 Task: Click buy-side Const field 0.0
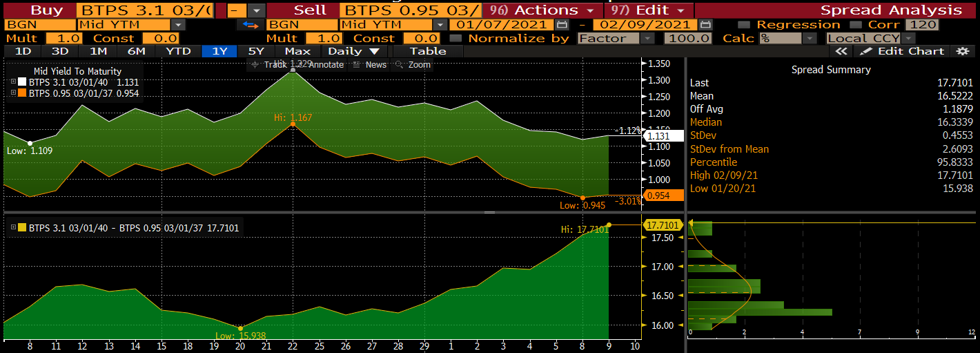click(161, 38)
